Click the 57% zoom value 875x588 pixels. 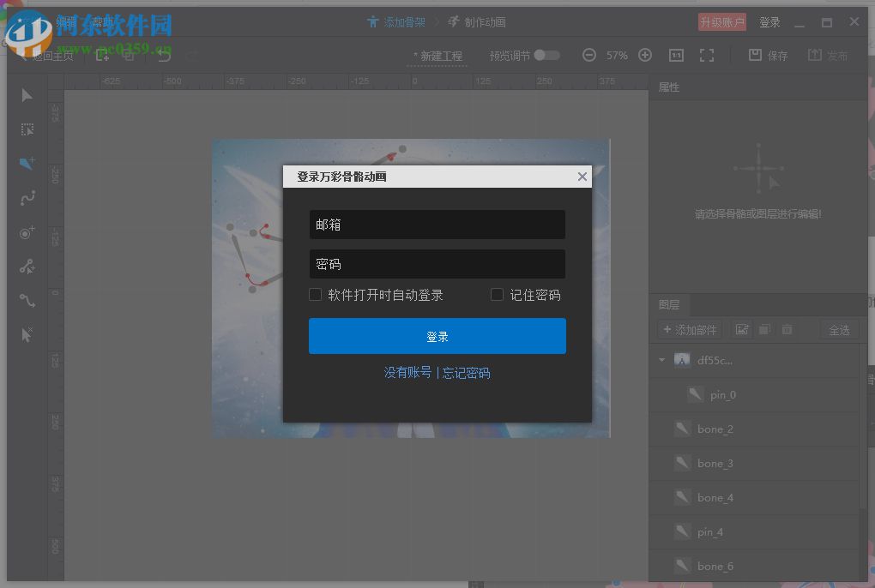pos(617,55)
